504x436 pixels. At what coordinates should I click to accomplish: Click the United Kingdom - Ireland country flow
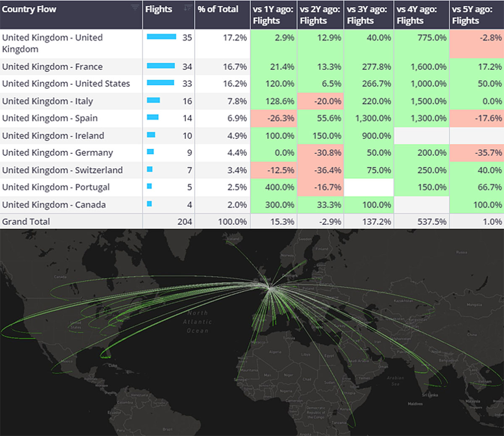(53, 136)
